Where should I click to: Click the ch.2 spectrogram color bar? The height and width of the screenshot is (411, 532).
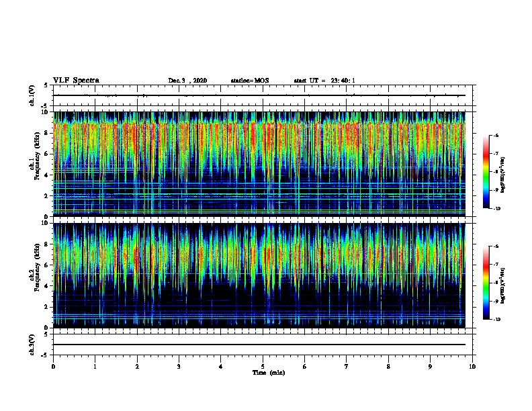coord(486,283)
